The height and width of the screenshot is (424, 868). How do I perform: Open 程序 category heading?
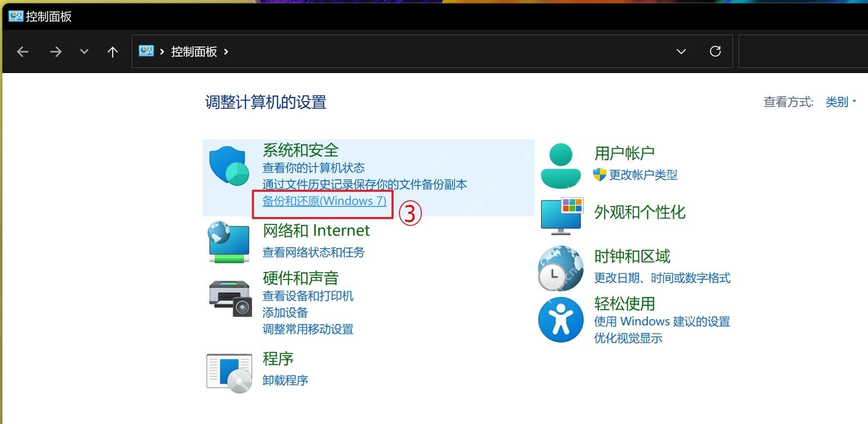click(278, 359)
